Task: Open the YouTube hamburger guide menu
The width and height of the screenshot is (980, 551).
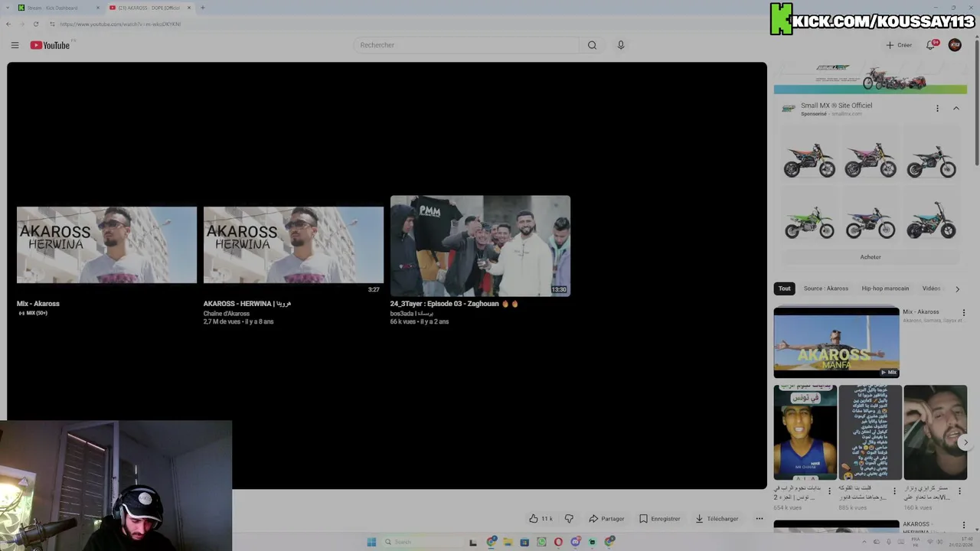Action: click(15, 45)
